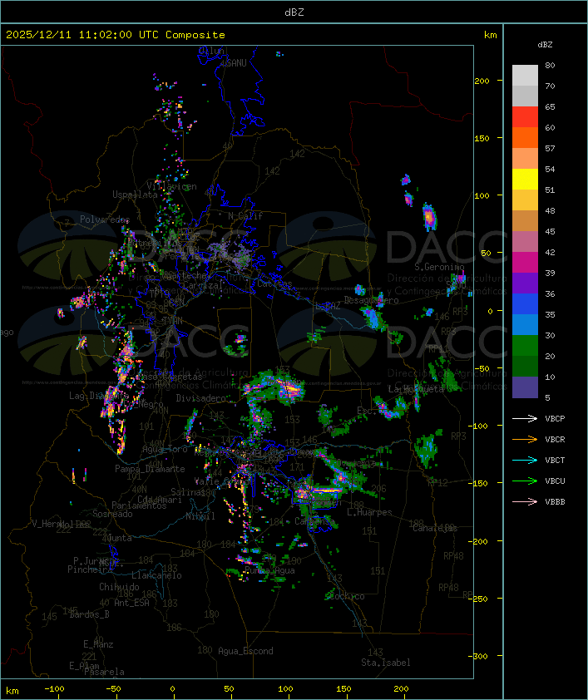Screen dimensions: 588x700
Task: Click the Agua_Escond map label
Action: tap(245, 651)
